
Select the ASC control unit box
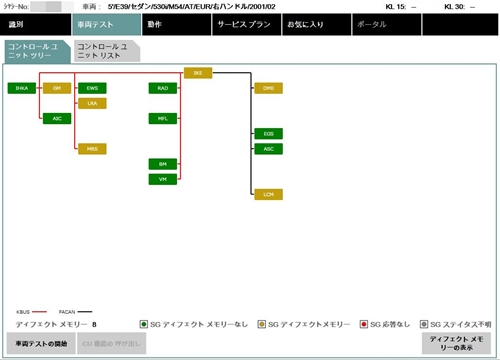268,149
